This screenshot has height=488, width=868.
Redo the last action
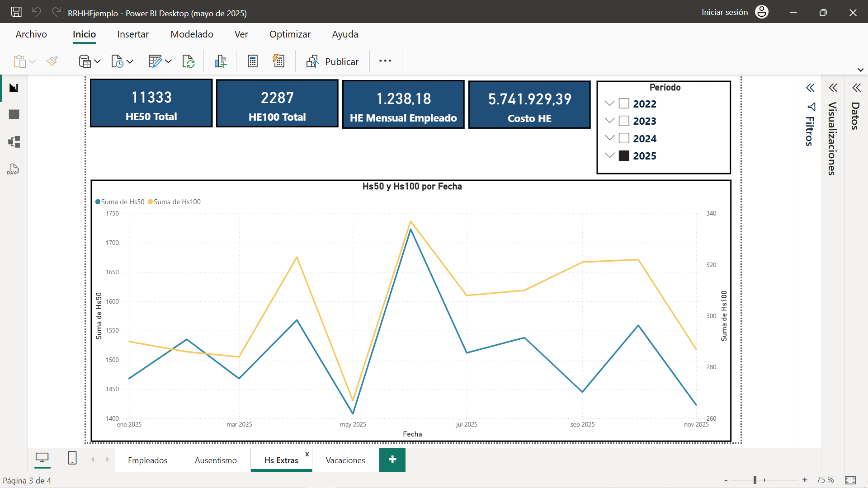(x=56, y=12)
